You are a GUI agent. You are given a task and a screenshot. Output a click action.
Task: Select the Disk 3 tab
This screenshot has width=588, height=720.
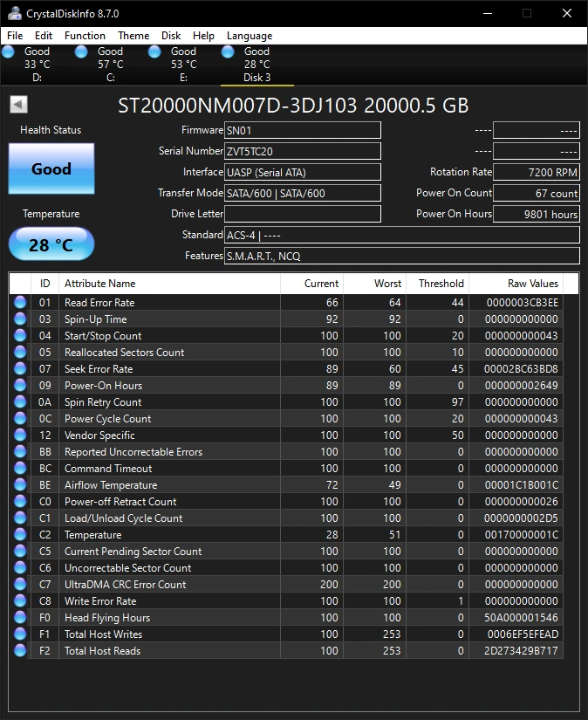point(257,65)
